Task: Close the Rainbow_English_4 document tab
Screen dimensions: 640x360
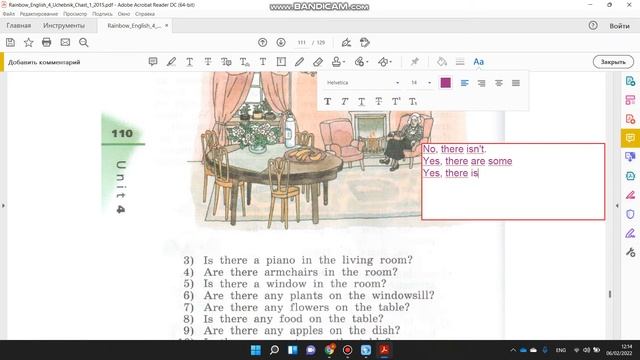Action: [167, 26]
